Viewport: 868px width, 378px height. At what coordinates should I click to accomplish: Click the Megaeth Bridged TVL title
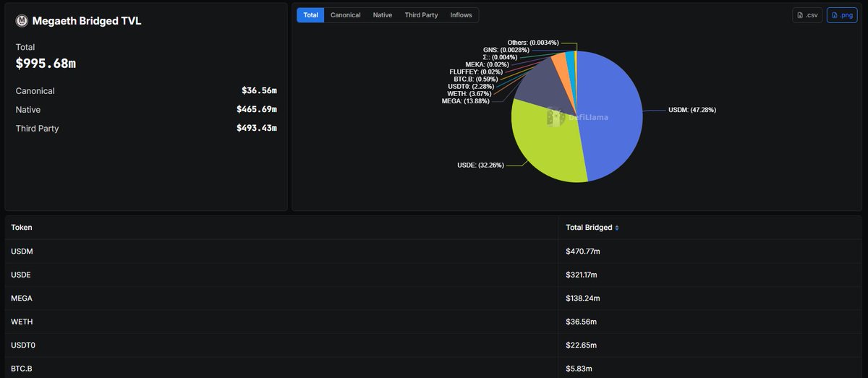click(x=87, y=21)
